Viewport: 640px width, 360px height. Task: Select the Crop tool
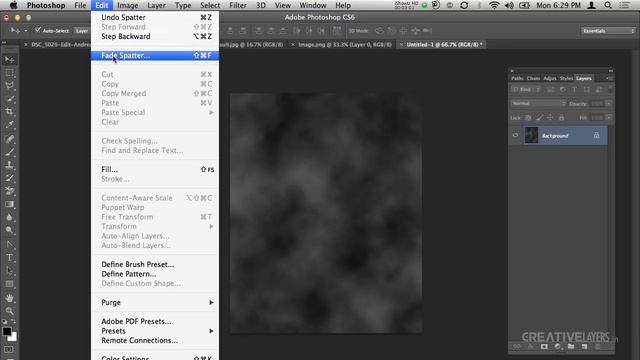(x=9, y=112)
